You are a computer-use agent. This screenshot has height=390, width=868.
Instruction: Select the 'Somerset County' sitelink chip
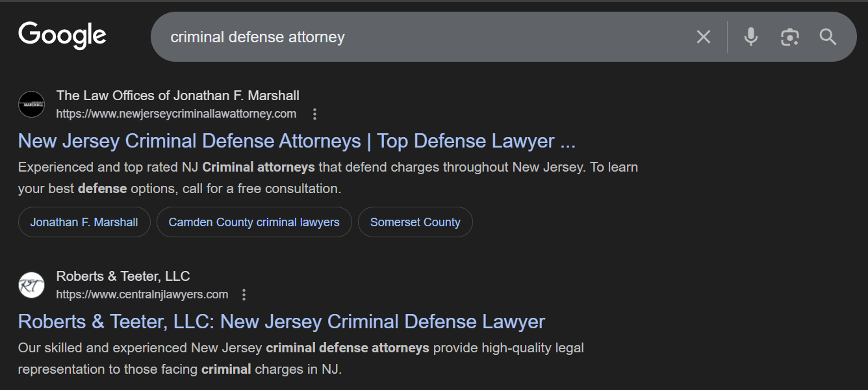click(415, 222)
